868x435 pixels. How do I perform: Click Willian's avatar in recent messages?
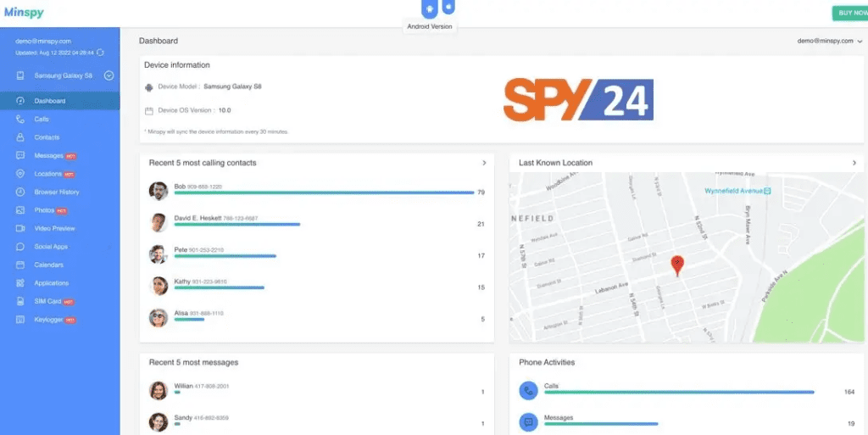[159, 390]
